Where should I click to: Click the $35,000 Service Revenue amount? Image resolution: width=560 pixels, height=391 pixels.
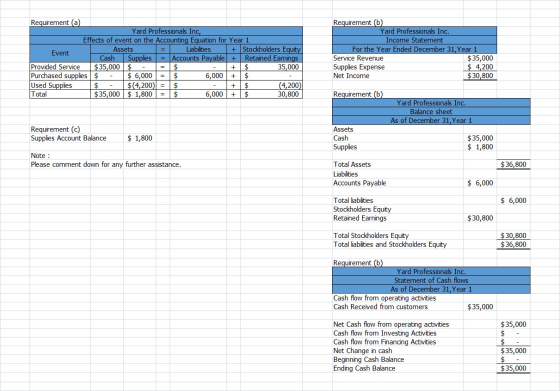(480, 58)
